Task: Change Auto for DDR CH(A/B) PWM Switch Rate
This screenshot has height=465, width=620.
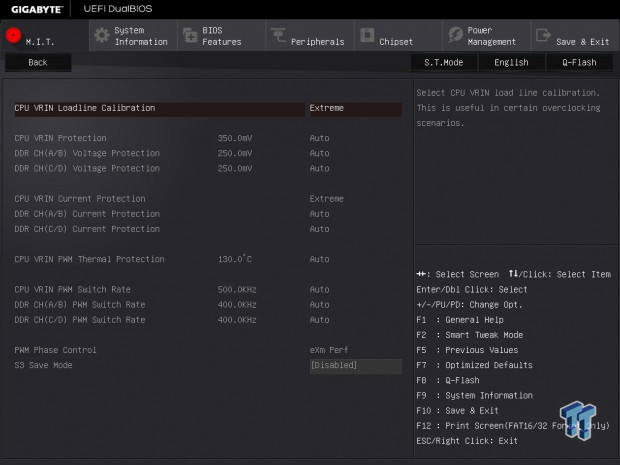Action: 319,305
